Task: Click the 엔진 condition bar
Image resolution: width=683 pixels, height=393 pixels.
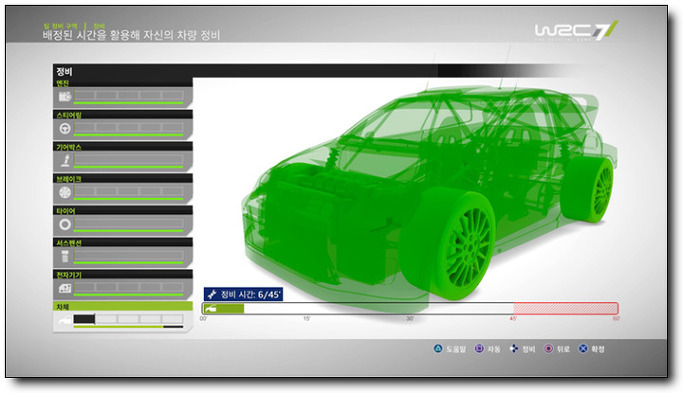Action: point(128,97)
